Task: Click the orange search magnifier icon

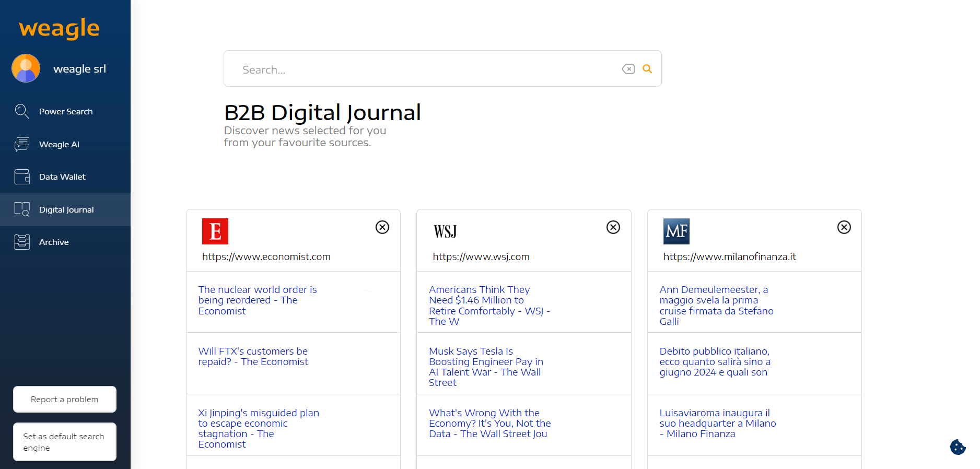Action: (x=647, y=69)
